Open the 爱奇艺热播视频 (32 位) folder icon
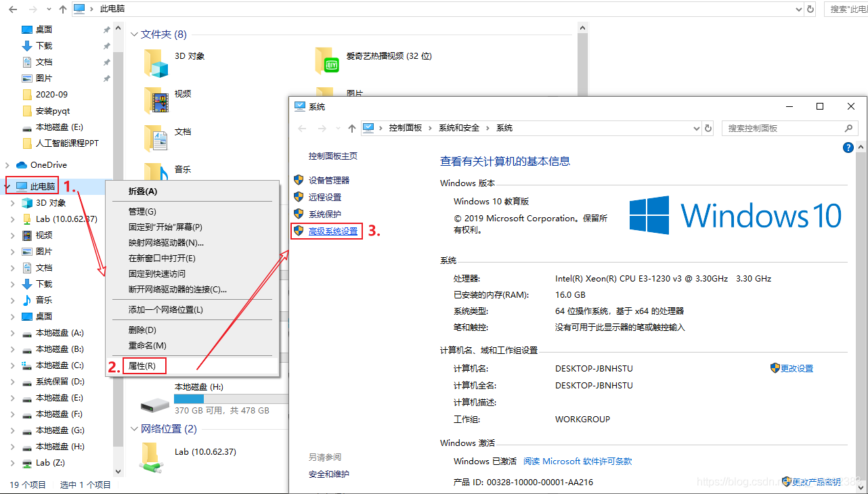Image resolution: width=868 pixels, height=494 pixels. coord(327,61)
